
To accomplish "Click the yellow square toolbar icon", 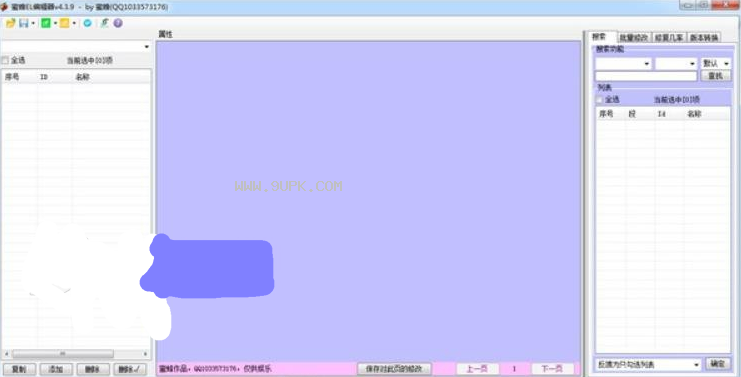I will (x=64, y=23).
